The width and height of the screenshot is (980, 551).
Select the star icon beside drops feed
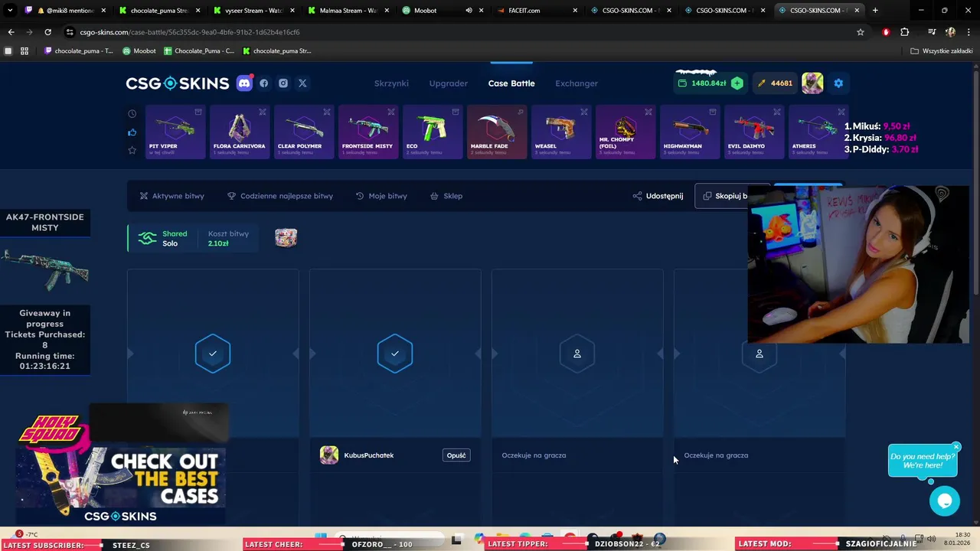132,150
